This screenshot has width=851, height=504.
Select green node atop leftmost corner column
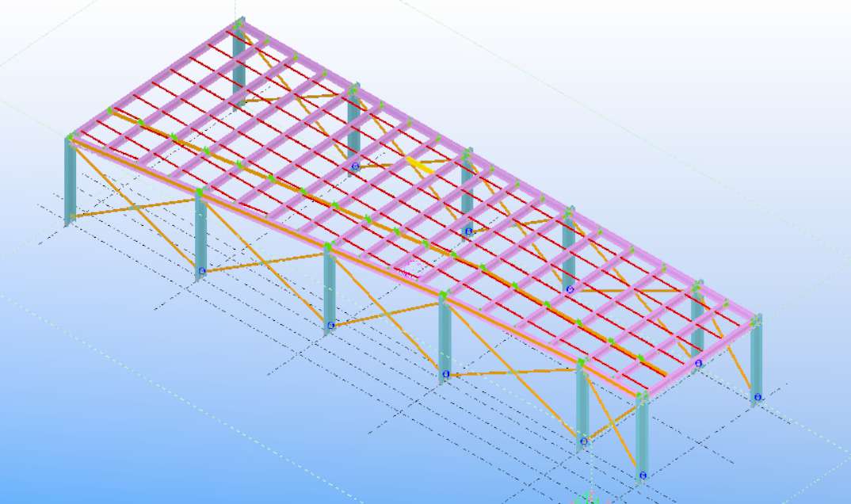pyautogui.click(x=71, y=139)
